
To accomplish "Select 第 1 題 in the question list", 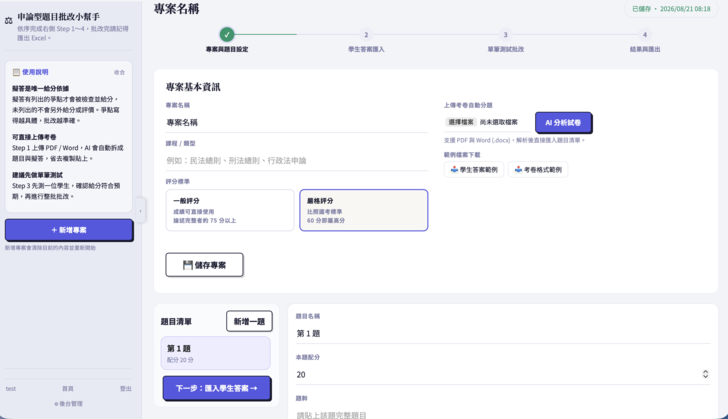I will click(x=215, y=353).
